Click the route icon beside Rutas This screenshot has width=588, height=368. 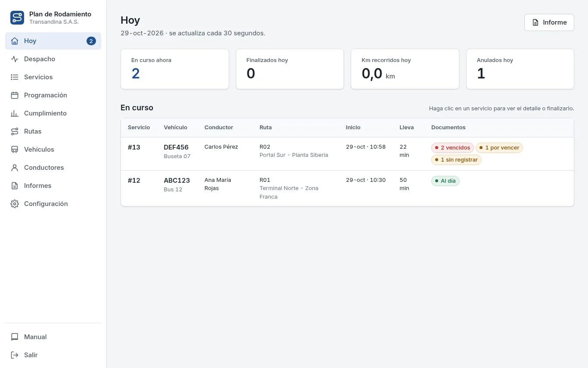pyautogui.click(x=15, y=131)
